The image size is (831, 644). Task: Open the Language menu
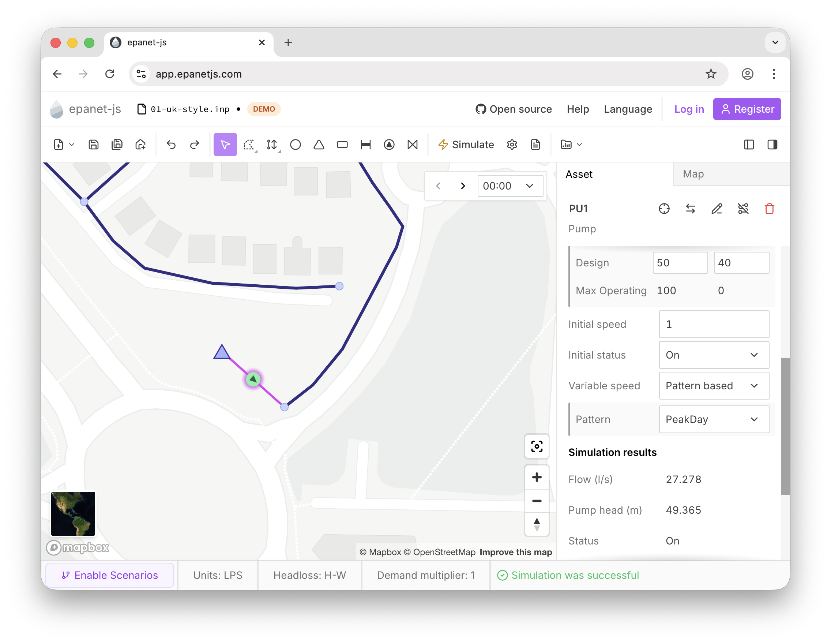(628, 109)
